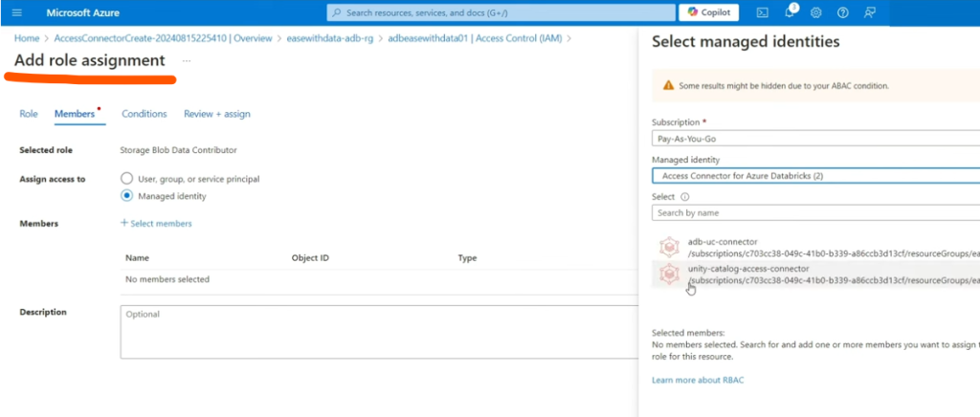
Task: Click the Type column header
Action: coord(467,258)
